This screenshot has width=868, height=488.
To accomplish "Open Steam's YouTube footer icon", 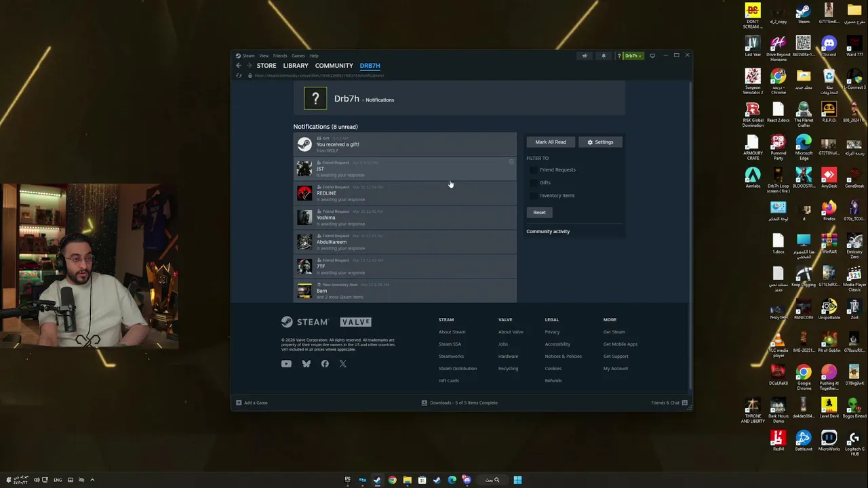I will pos(286,364).
